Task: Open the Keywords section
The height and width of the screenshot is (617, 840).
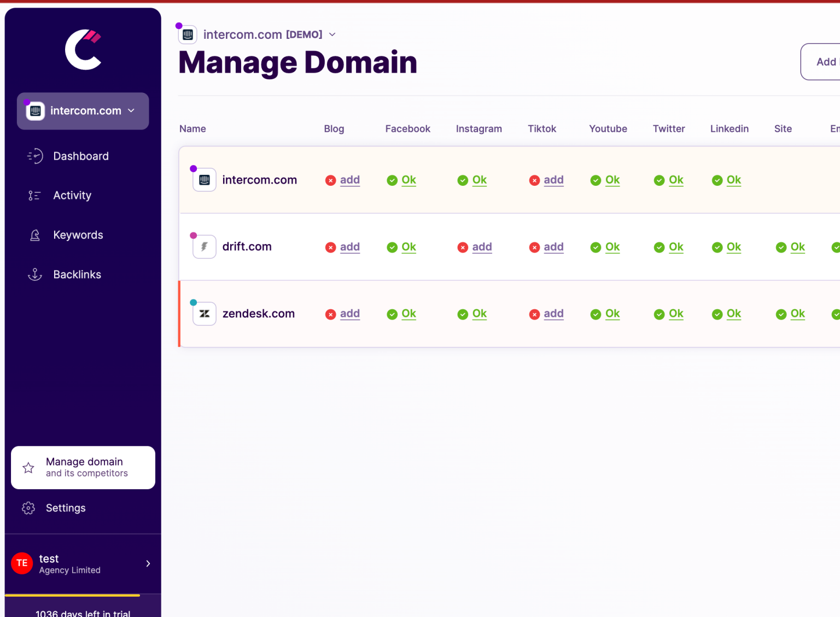Action: (78, 234)
